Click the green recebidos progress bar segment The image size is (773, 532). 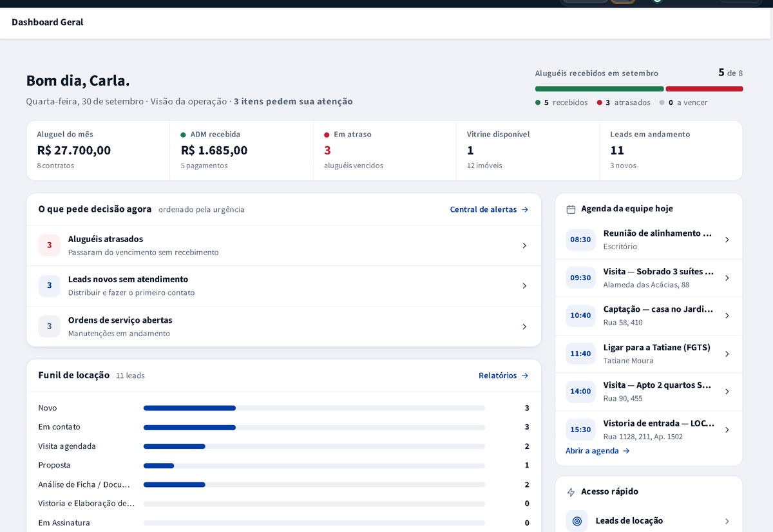coord(599,89)
